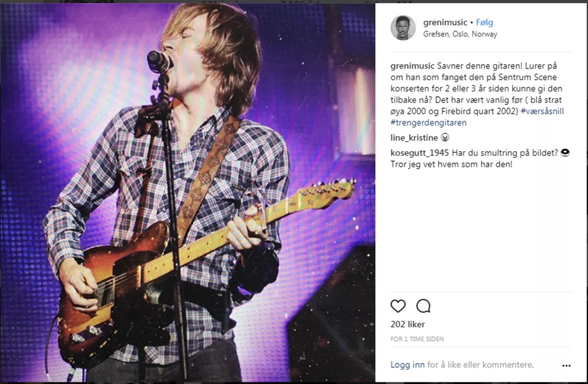Like the post using the heart icon
Screen dimensions: 588x384
(398, 306)
